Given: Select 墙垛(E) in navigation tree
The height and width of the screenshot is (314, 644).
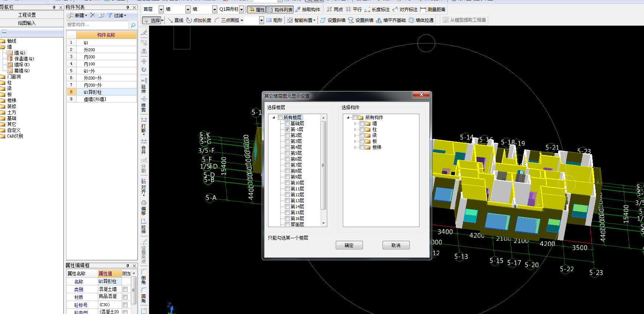Looking at the screenshot, I should tap(22, 65).
